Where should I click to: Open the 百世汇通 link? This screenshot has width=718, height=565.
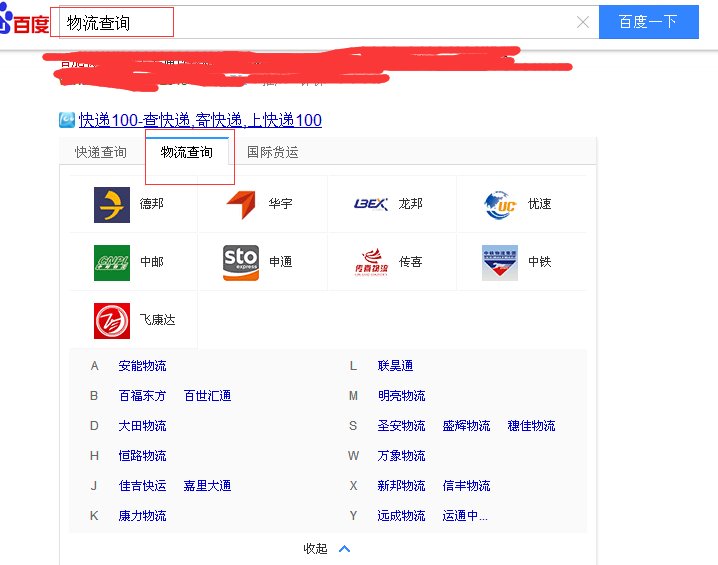(x=207, y=396)
